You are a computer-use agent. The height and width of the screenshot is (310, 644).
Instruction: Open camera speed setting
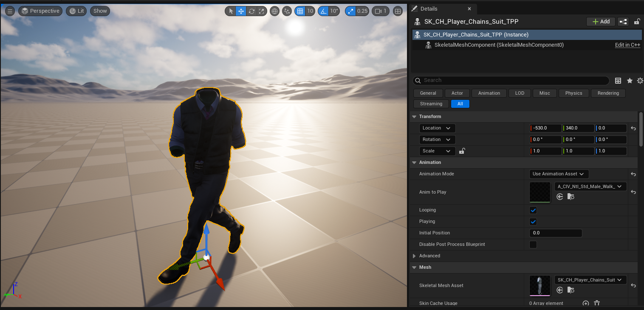pyautogui.click(x=381, y=11)
